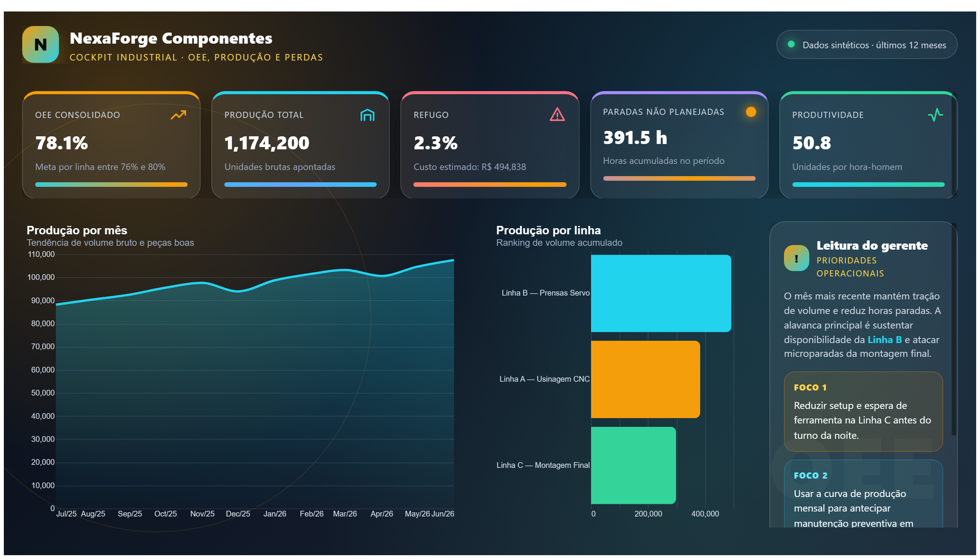Click the Paradas Não Planejadas progress bar
Viewport: 980px width, 559px height.
tap(679, 178)
